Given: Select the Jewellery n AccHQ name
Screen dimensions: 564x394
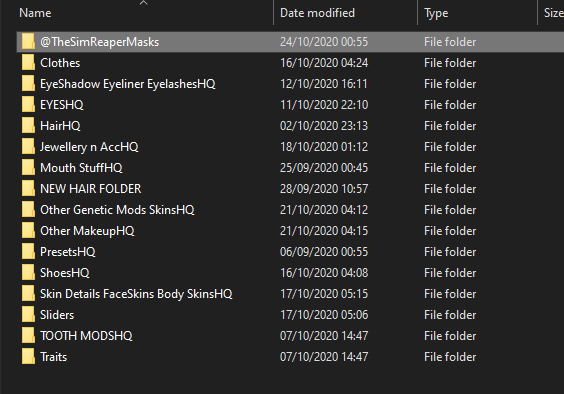Looking at the screenshot, I should point(89,147).
